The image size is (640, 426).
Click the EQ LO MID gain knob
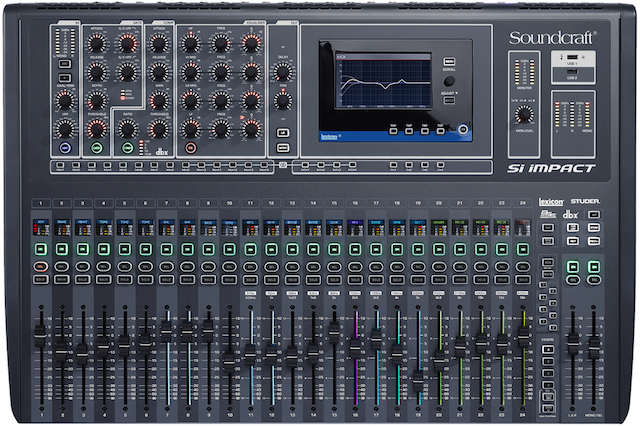191,101
